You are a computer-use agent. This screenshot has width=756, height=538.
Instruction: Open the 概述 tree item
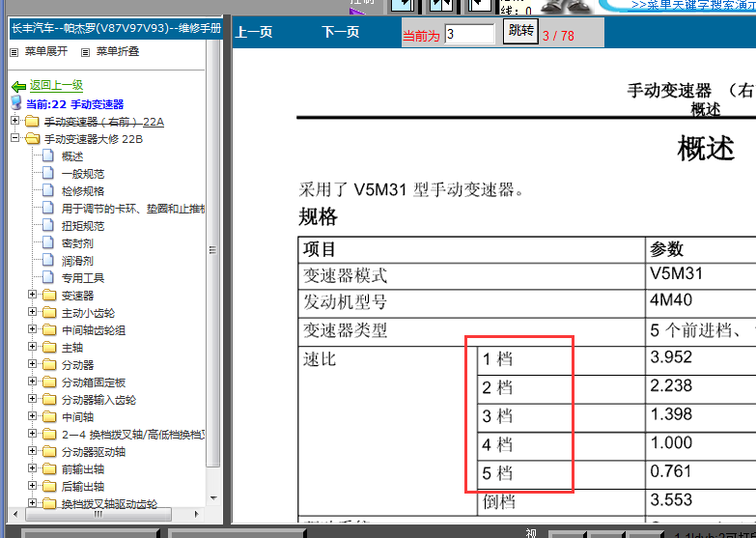click(x=72, y=156)
